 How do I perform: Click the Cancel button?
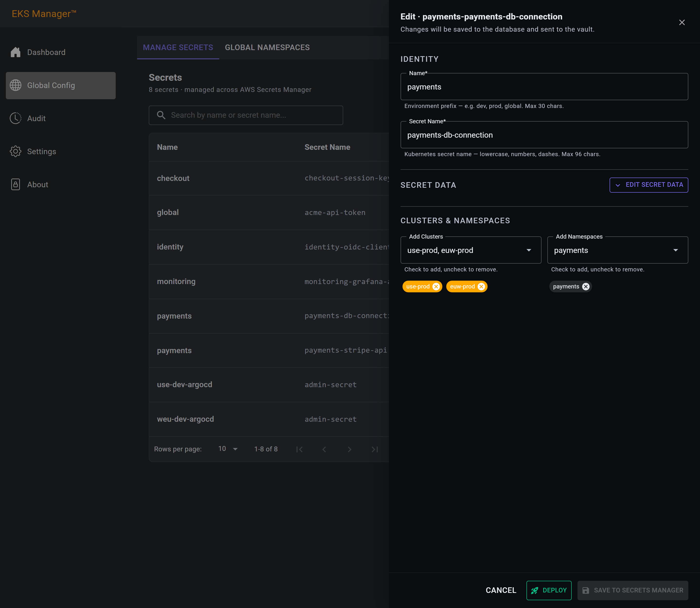(501, 590)
